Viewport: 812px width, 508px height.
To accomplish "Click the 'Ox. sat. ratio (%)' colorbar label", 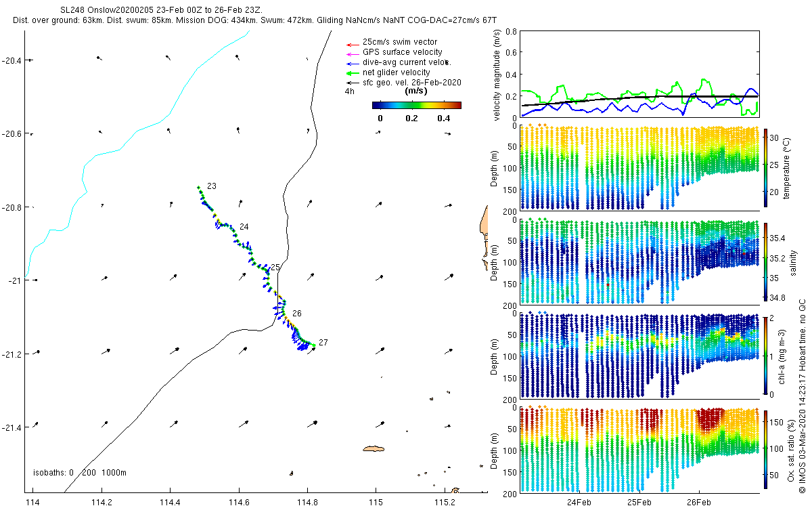I will pos(791,450).
